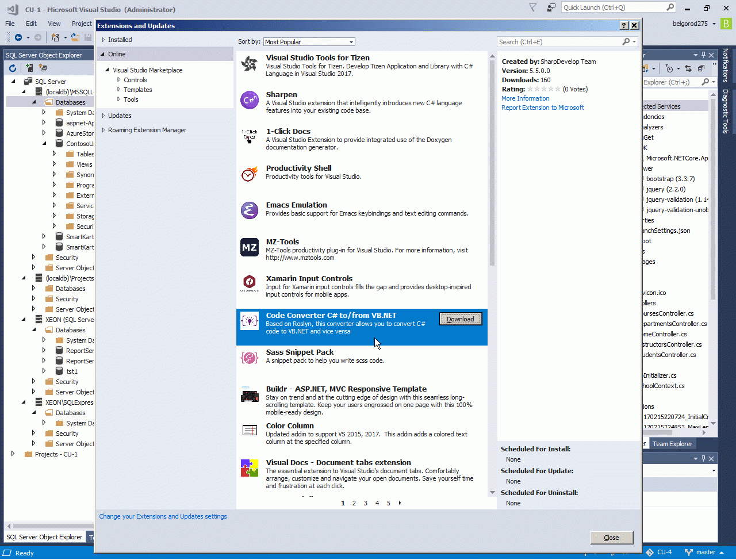Click the new query window icon in SQL explorer
The height and width of the screenshot is (560, 736).
[x=43, y=68]
